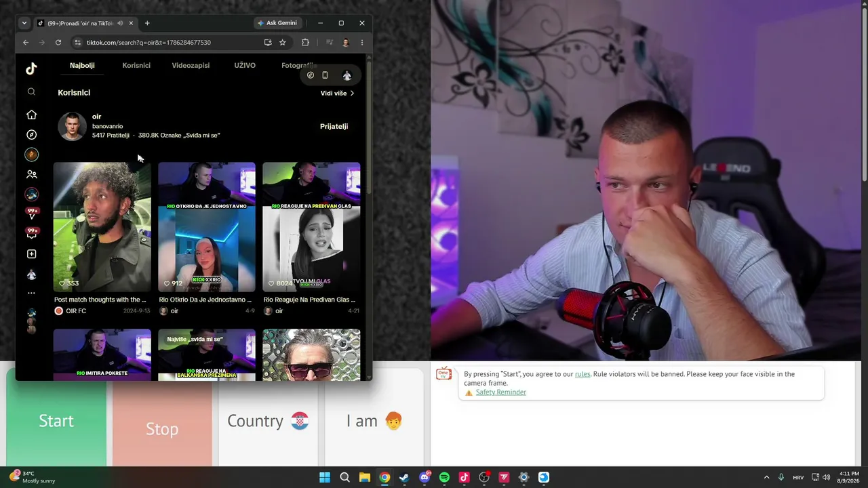Screen dimensions: 868x488
Task: Open the rules link
Action: click(x=583, y=374)
